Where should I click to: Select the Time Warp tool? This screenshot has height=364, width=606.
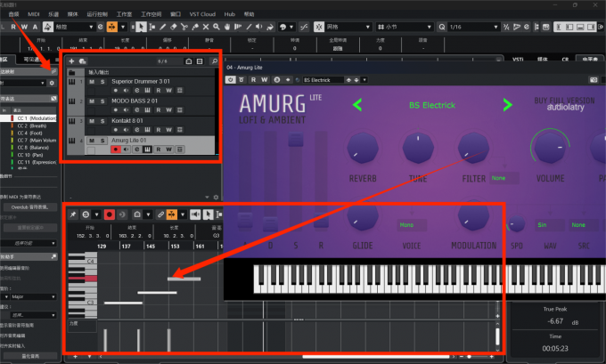click(x=238, y=27)
